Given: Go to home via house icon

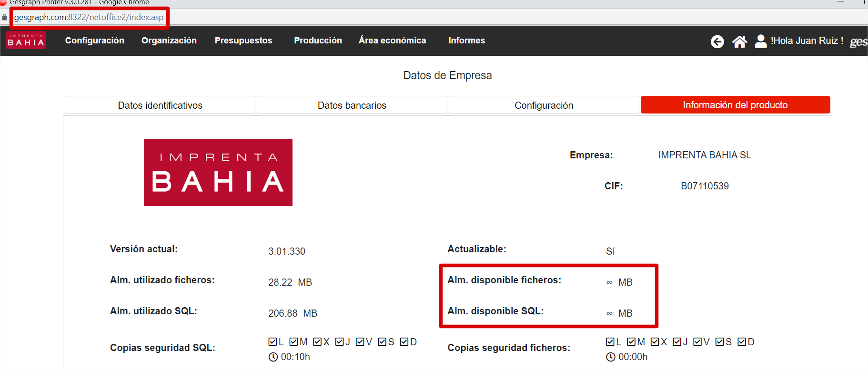Looking at the screenshot, I should pyautogui.click(x=739, y=42).
